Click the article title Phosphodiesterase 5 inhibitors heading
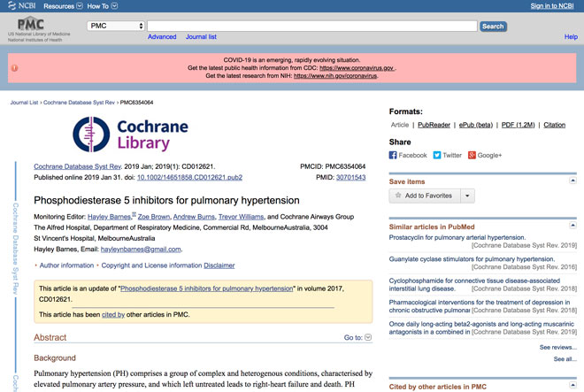 [166, 201]
